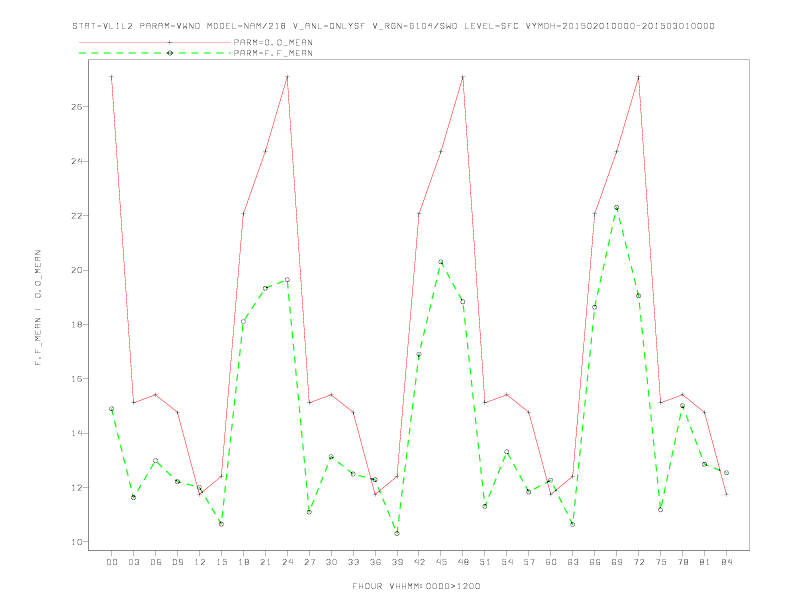Click the chart title line starting STAT=VL1L2
This screenshot has height=612, width=792.
[x=393, y=26]
